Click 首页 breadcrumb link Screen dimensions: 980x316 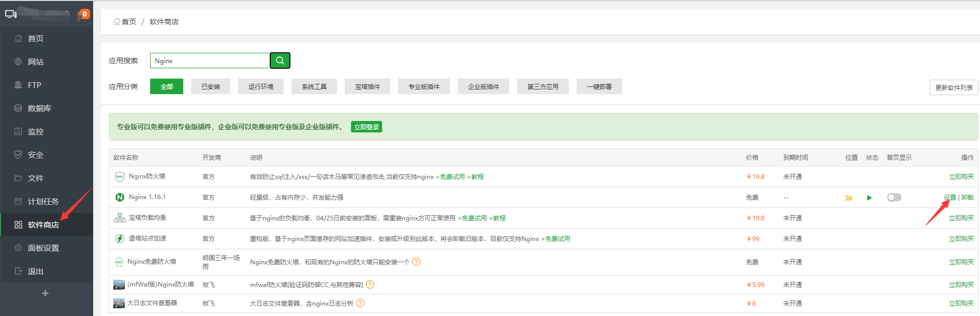(x=129, y=22)
